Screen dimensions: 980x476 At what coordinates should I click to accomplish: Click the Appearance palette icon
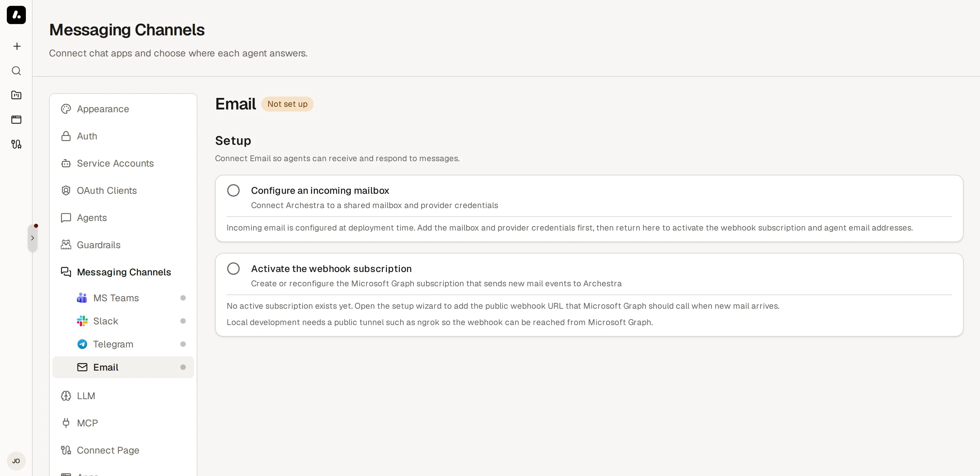(66, 109)
